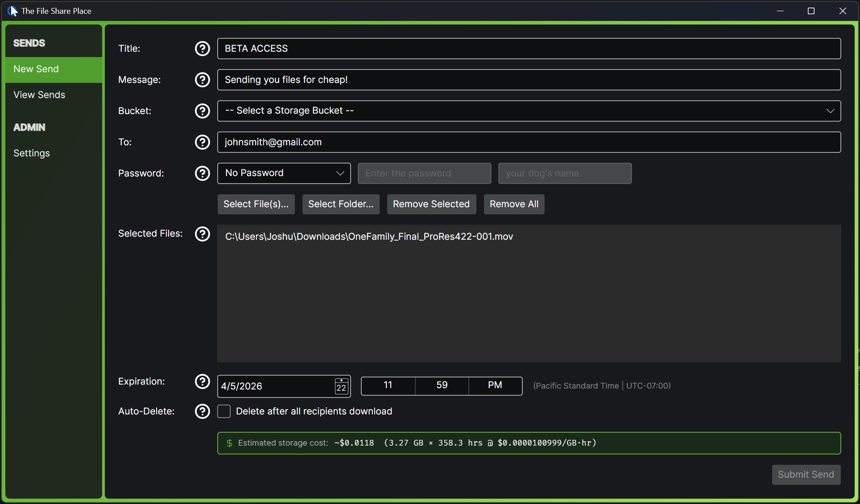Image resolution: width=860 pixels, height=504 pixels.
Task: Toggle the PM time period selector
Action: click(495, 386)
